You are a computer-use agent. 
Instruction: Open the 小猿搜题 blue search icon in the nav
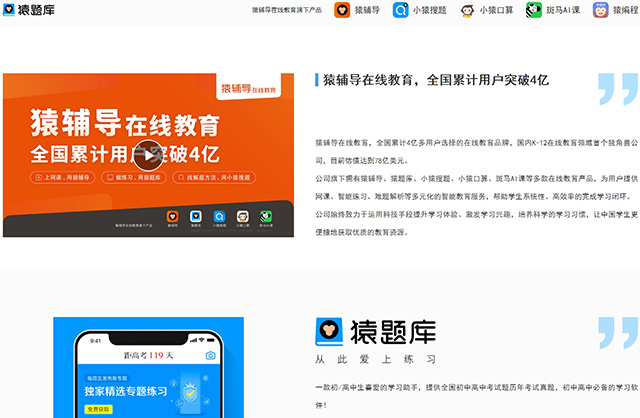pos(400,10)
